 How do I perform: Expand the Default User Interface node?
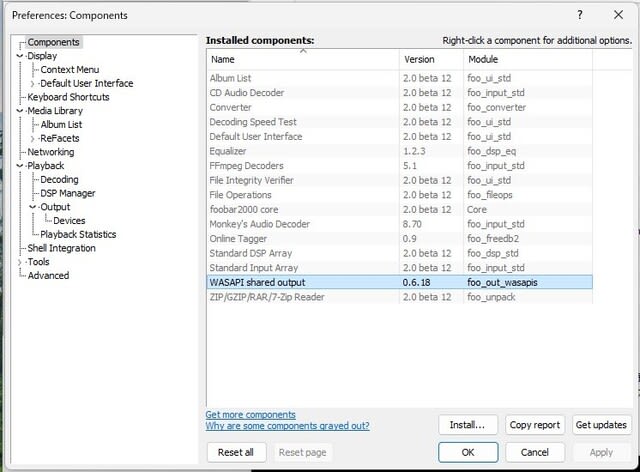(x=32, y=84)
